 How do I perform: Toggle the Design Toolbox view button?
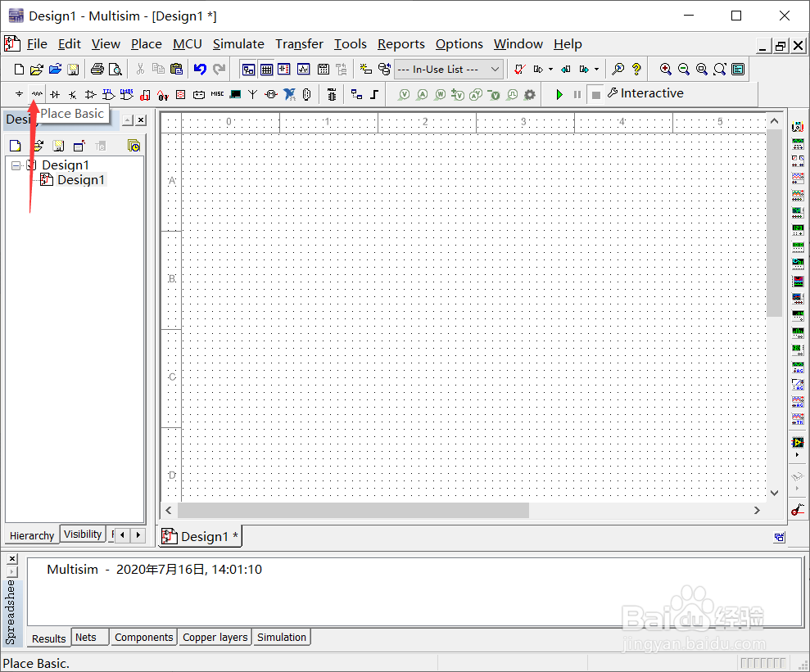248,69
